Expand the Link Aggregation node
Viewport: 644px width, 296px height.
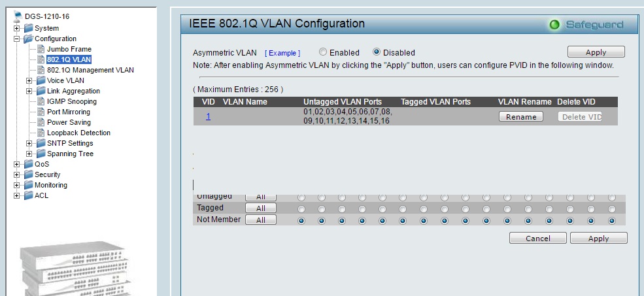(x=29, y=91)
